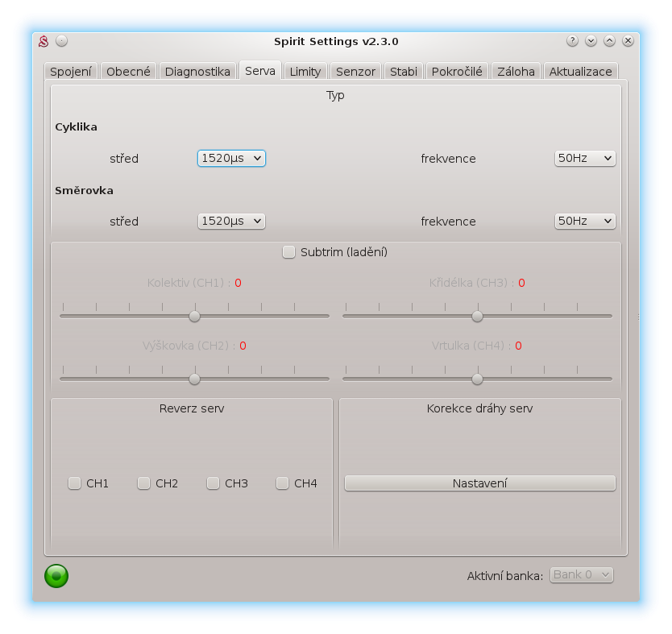Click the Kolektiv (CH1) slider handle

click(194, 316)
